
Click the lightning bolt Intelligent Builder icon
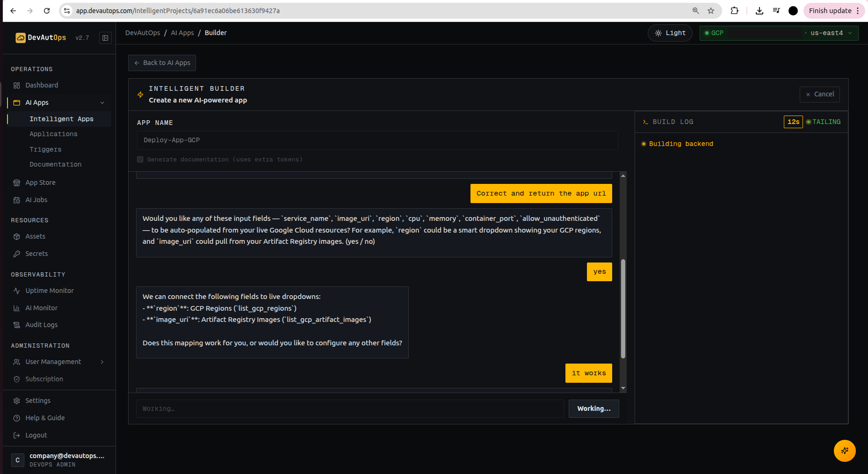[140, 95]
